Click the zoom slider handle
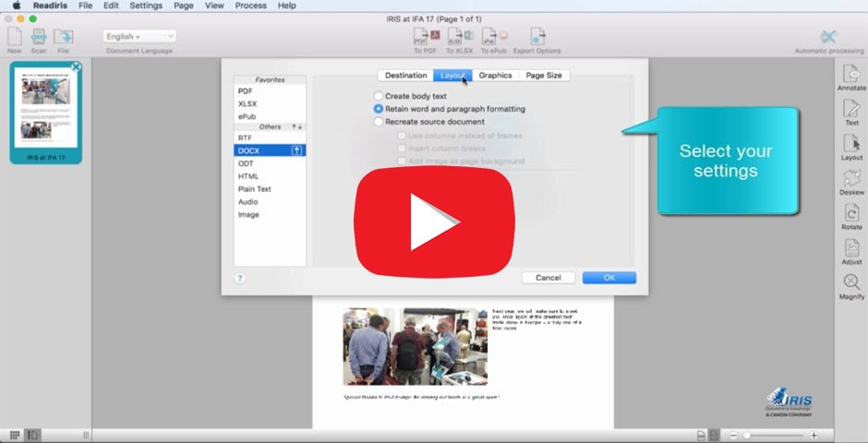The image size is (868, 443). pyautogui.click(x=747, y=436)
